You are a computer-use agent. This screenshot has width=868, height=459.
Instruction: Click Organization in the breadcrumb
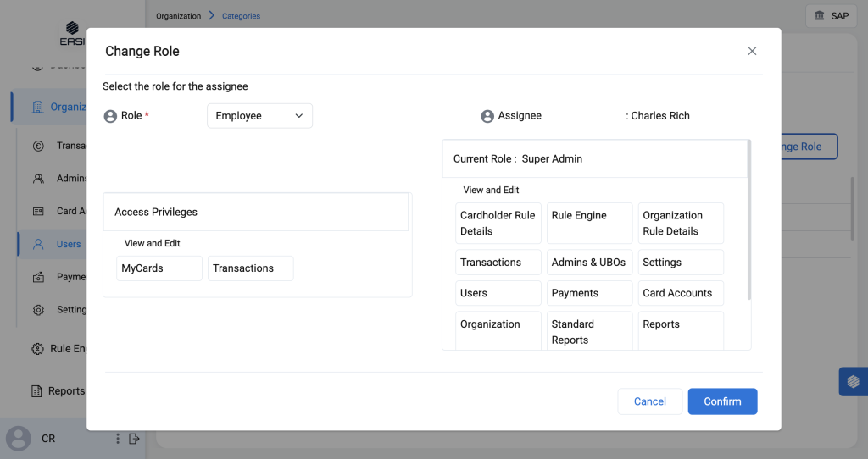(178, 16)
